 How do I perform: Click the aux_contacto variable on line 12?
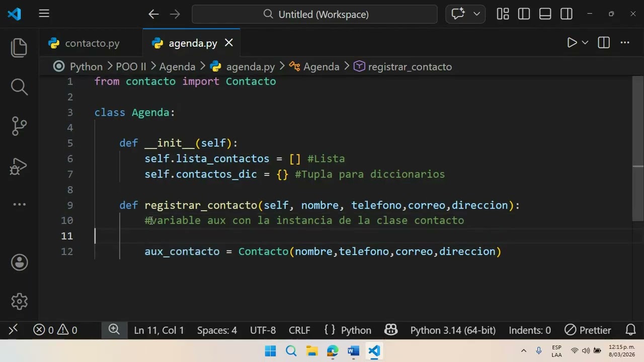(x=182, y=251)
